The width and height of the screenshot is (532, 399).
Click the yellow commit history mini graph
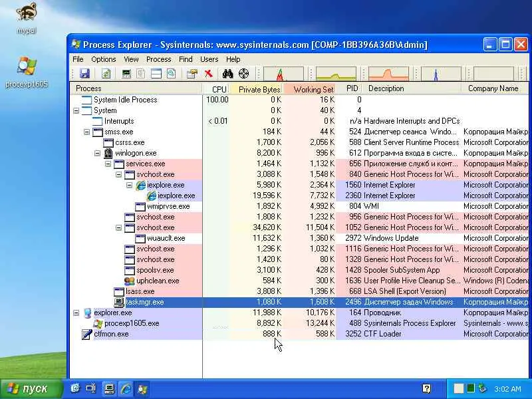tap(336, 74)
